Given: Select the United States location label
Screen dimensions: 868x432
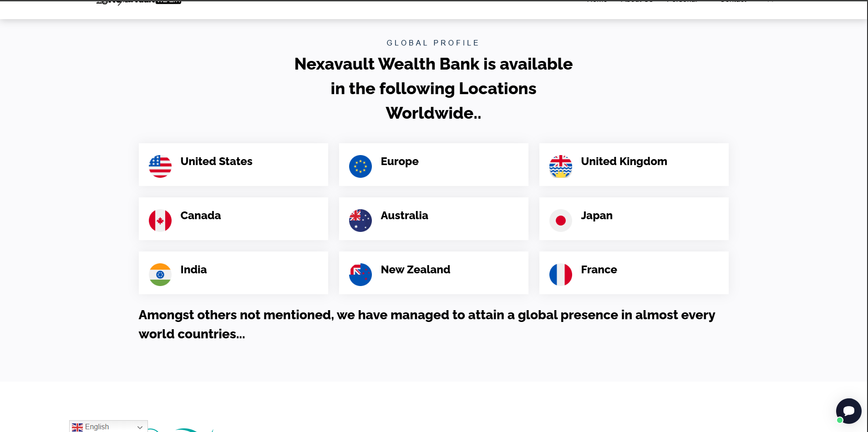Looking at the screenshot, I should [216, 161].
